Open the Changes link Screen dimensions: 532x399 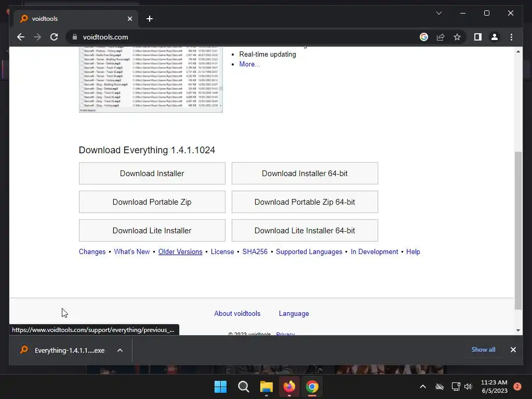[92, 252]
